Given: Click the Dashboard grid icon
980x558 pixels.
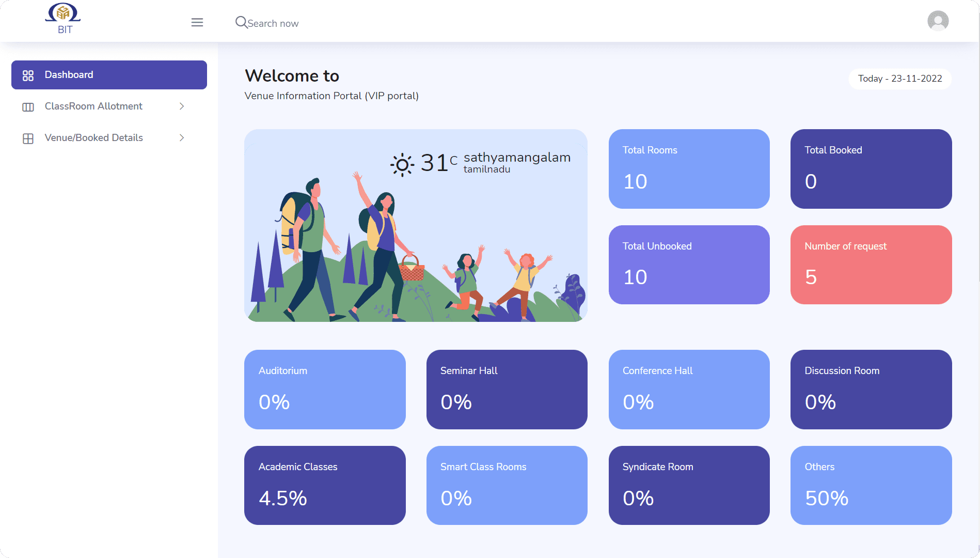Looking at the screenshot, I should pyautogui.click(x=28, y=75).
